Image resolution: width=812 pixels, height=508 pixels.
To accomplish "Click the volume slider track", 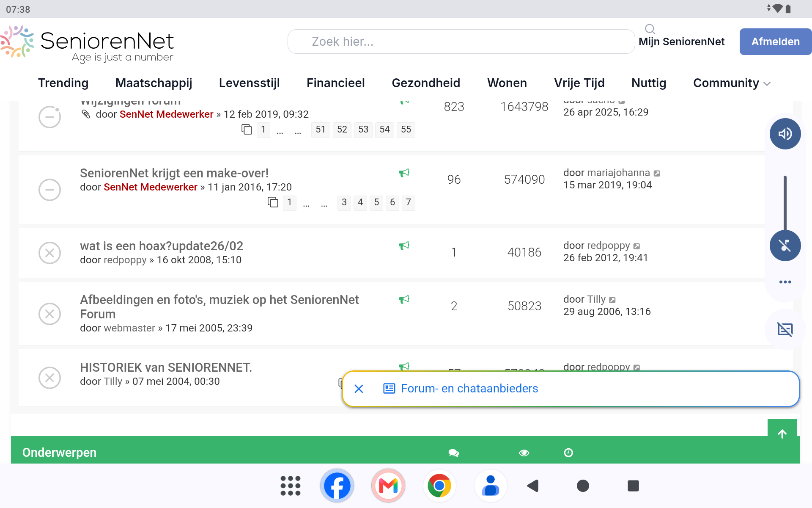I will pyautogui.click(x=785, y=203).
